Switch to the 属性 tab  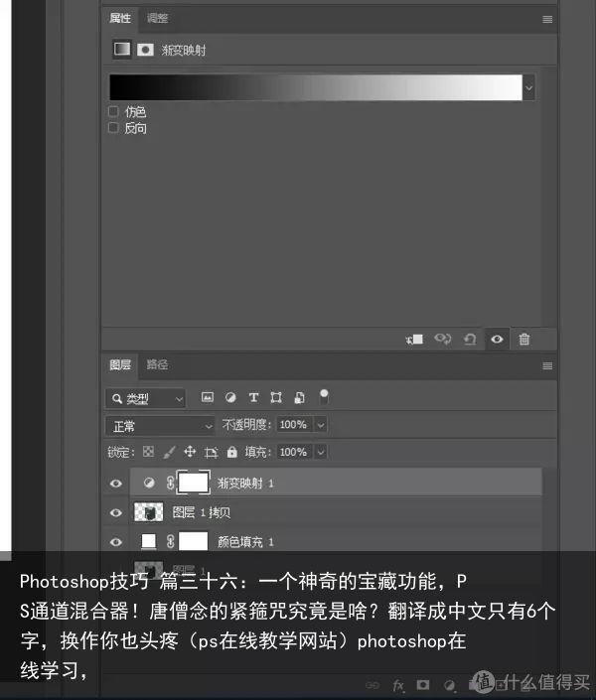point(120,18)
